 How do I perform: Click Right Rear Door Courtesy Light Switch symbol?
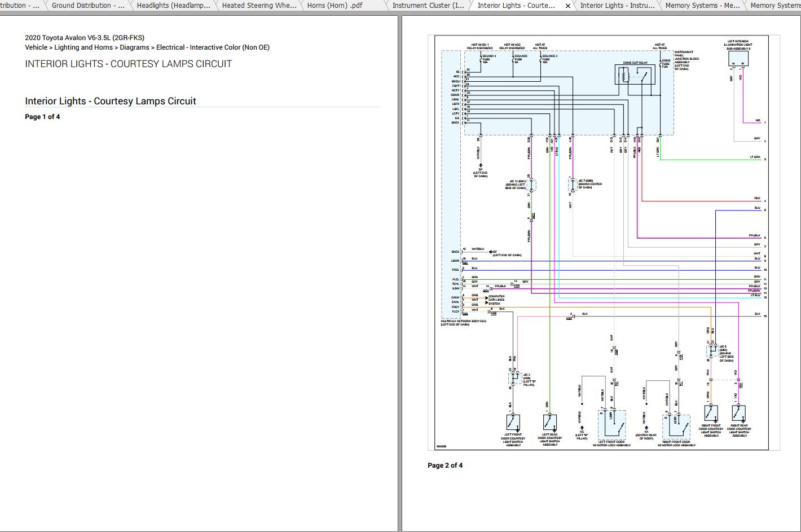[738, 413]
